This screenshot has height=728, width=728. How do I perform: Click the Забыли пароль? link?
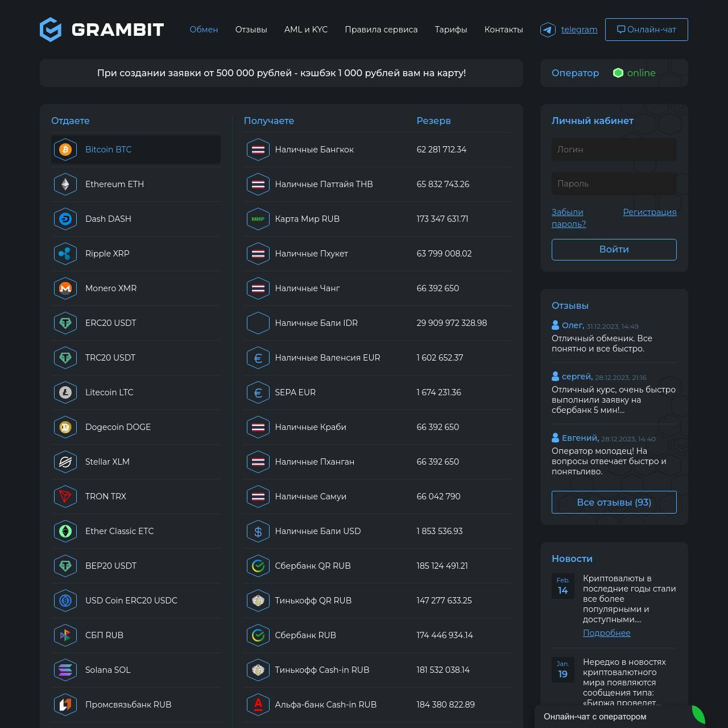[x=569, y=218]
